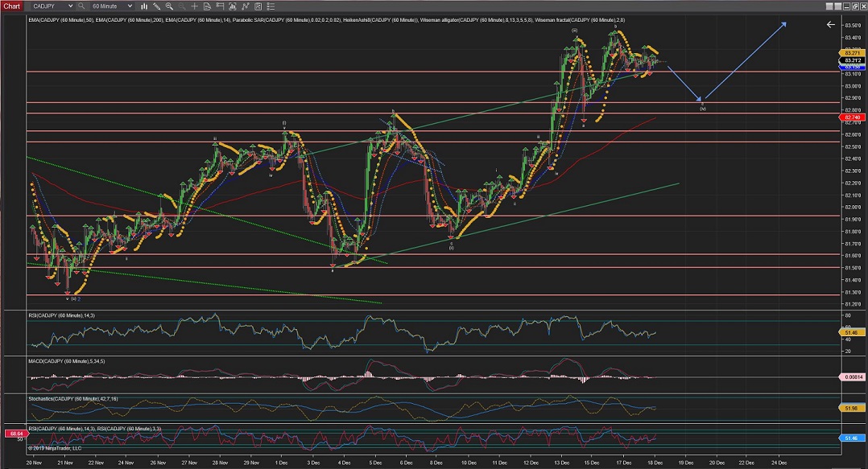
Task: Click the square icon before the list icon
Action: 258,6
